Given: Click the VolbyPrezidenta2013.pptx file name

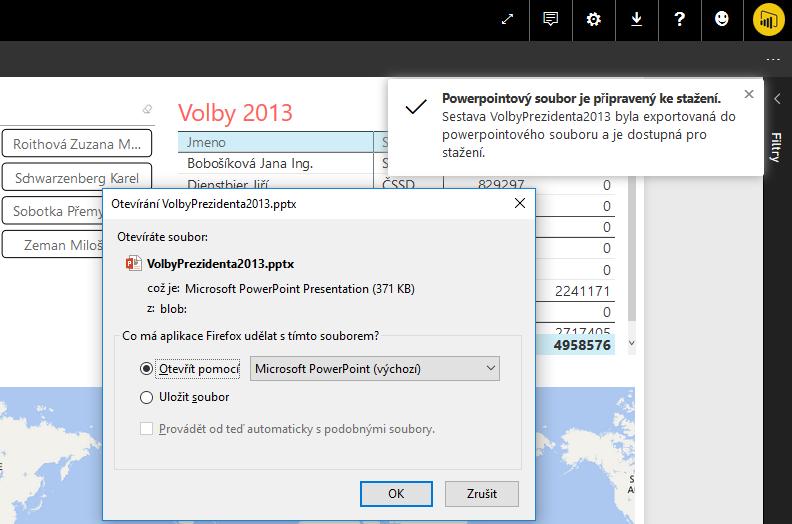Looking at the screenshot, I should tap(221, 264).
